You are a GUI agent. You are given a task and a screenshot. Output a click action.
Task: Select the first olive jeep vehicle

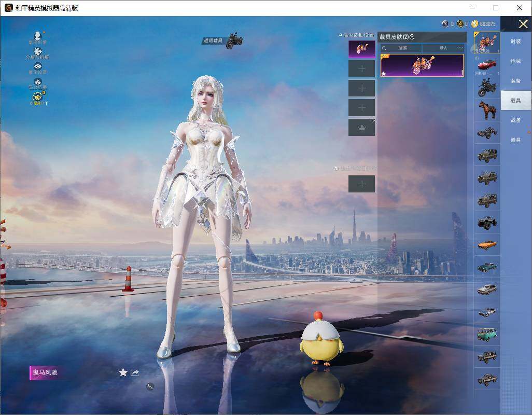click(x=487, y=155)
